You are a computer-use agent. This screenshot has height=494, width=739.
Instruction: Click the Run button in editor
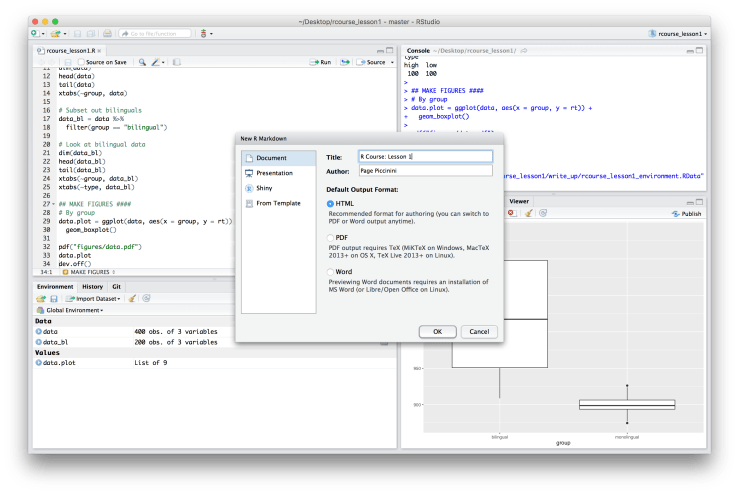pyautogui.click(x=320, y=62)
